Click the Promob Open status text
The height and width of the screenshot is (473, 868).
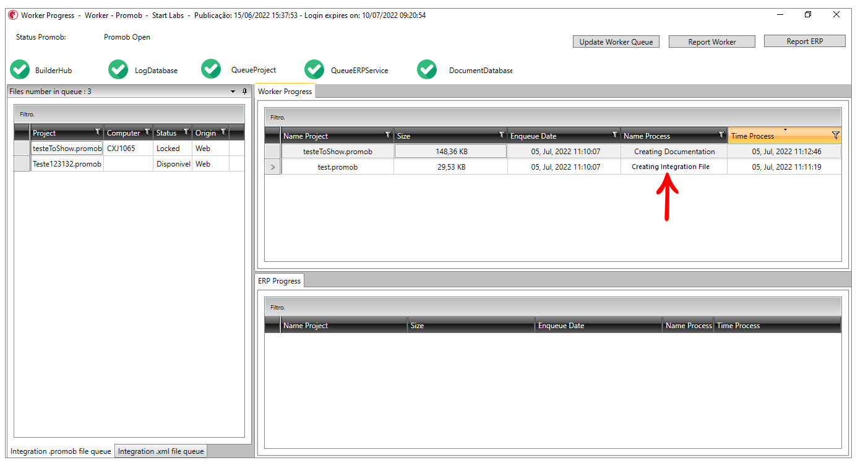(x=127, y=37)
